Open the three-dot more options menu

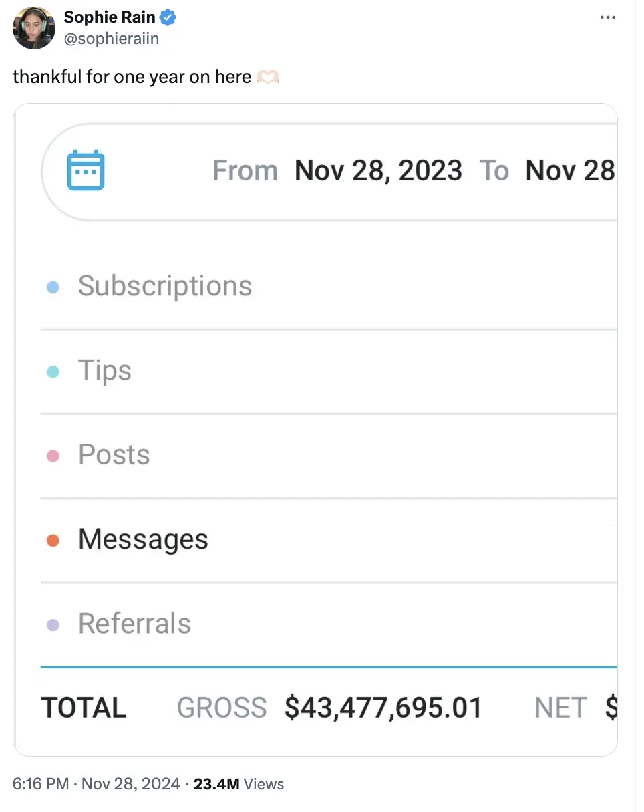pos(607,17)
